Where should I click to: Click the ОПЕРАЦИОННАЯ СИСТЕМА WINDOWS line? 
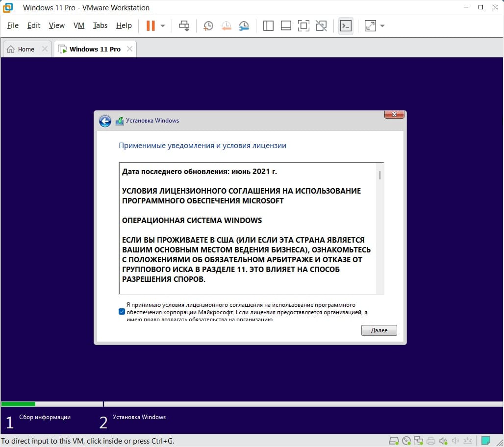pos(192,221)
